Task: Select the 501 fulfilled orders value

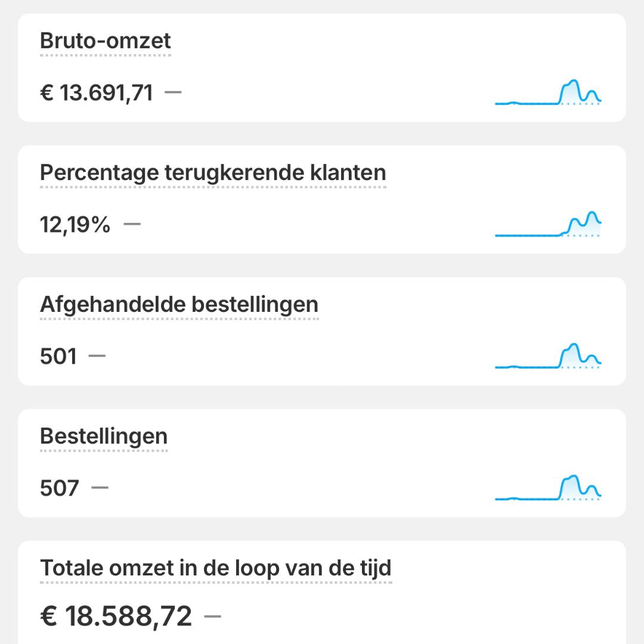Action: click(58, 357)
